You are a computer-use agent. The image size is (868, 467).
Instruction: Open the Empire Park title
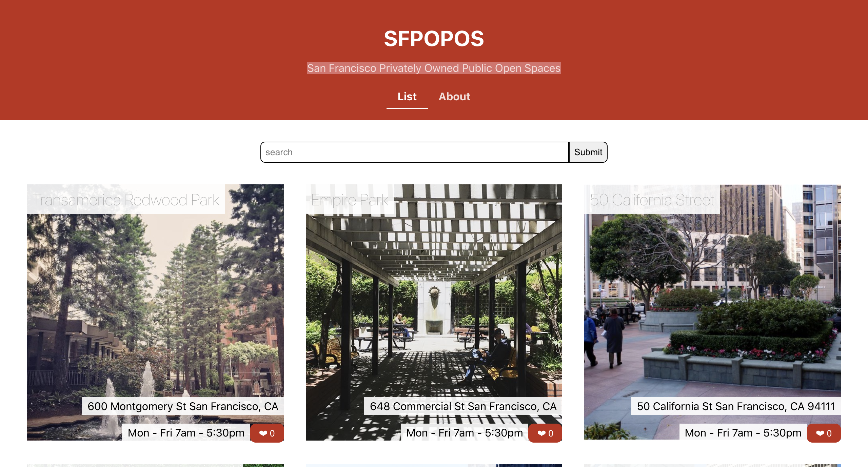click(350, 200)
